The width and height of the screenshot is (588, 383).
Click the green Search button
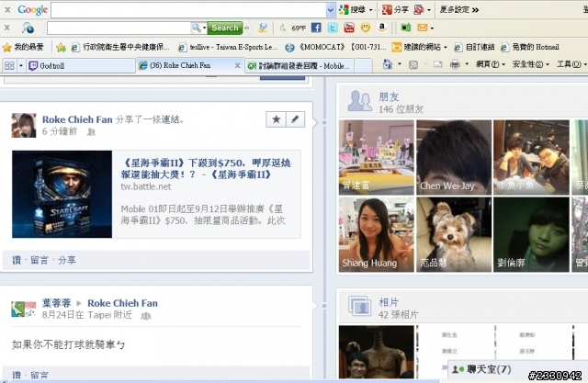(224, 28)
